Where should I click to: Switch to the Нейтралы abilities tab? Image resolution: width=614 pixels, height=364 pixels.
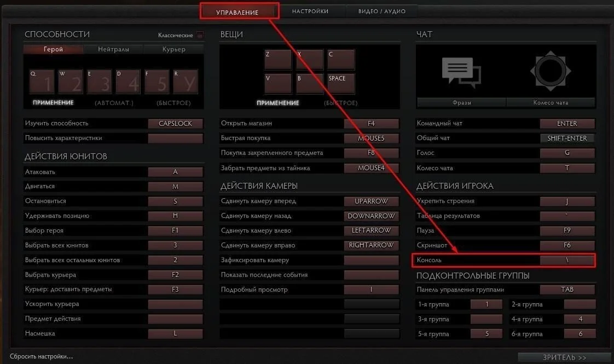tap(114, 49)
